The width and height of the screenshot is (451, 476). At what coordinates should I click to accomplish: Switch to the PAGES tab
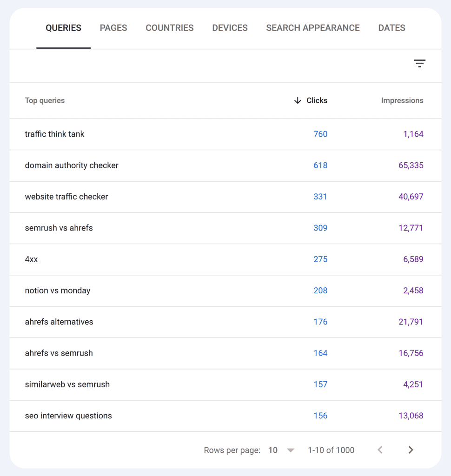113,28
